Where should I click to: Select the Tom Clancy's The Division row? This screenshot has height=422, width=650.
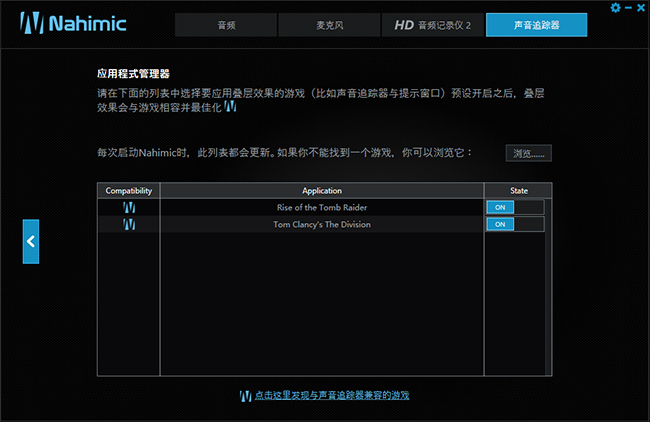coord(322,224)
